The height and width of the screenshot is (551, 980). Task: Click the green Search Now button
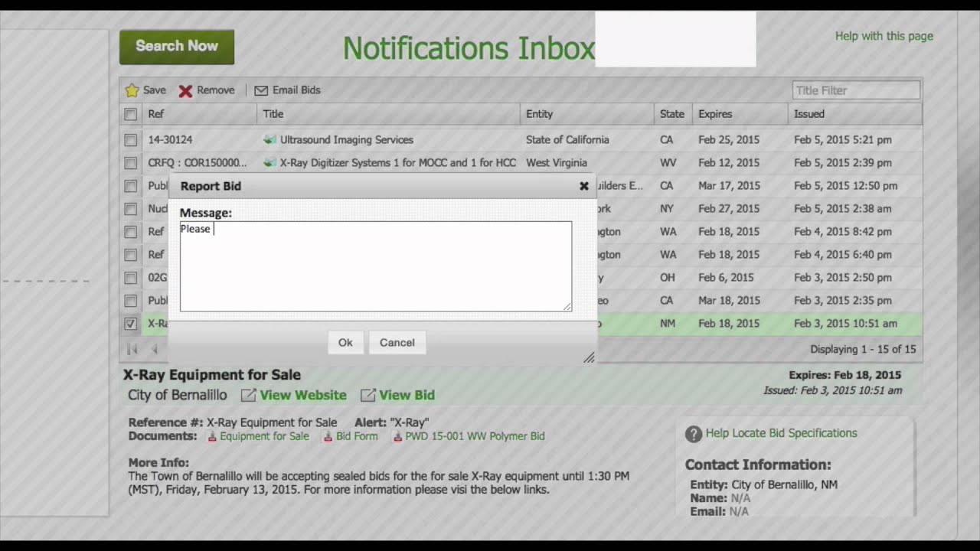pos(177,47)
